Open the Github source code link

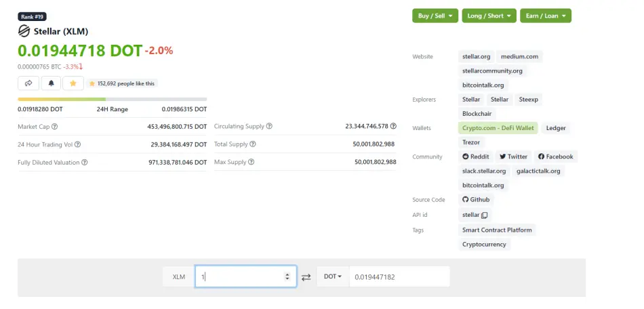pos(476,199)
